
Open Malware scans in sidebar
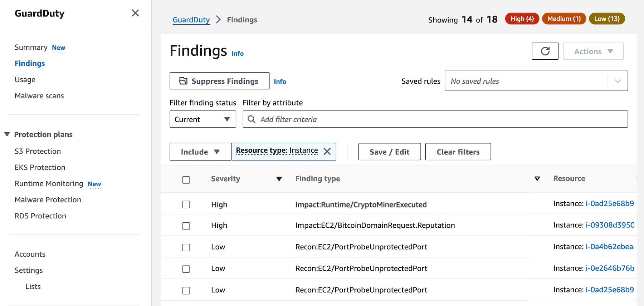coord(39,96)
